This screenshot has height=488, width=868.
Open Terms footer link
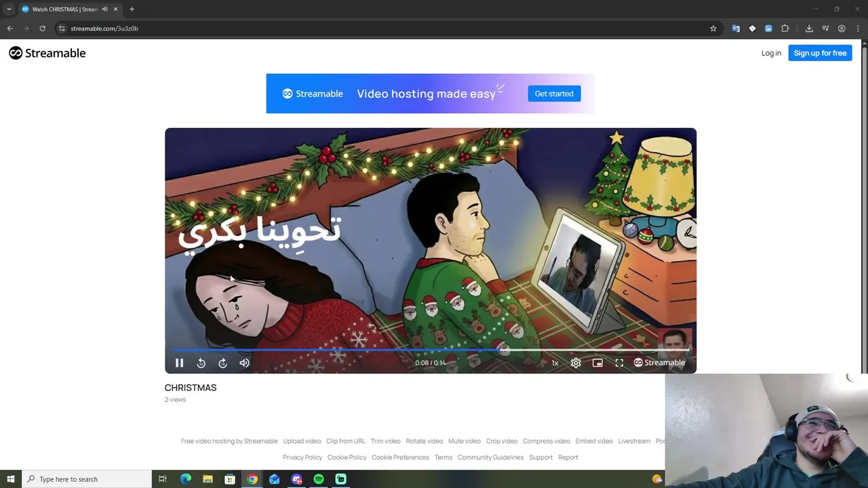(x=443, y=457)
